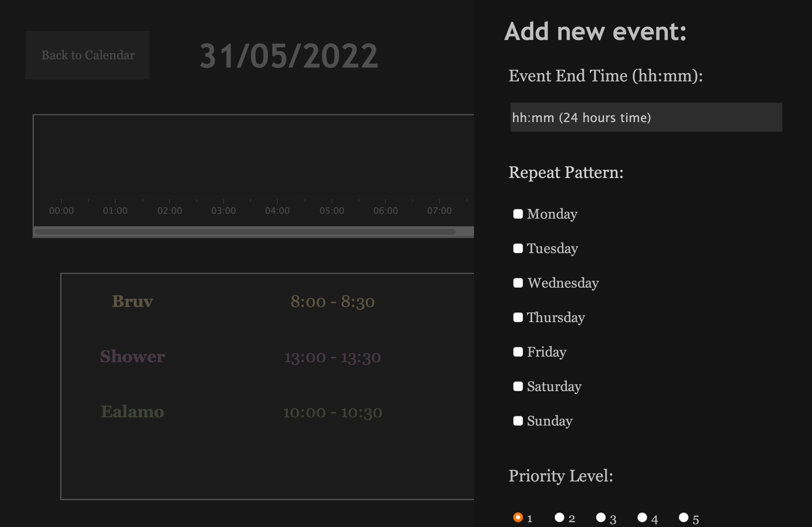812x527 pixels.
Task: Select priority level 5 radio button
Action: (x=683, y=517)
